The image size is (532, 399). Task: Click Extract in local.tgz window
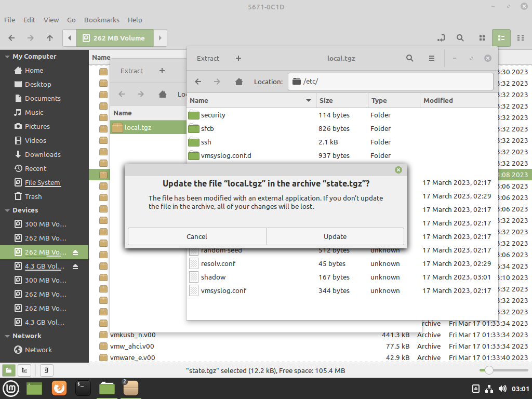point(208,58)
